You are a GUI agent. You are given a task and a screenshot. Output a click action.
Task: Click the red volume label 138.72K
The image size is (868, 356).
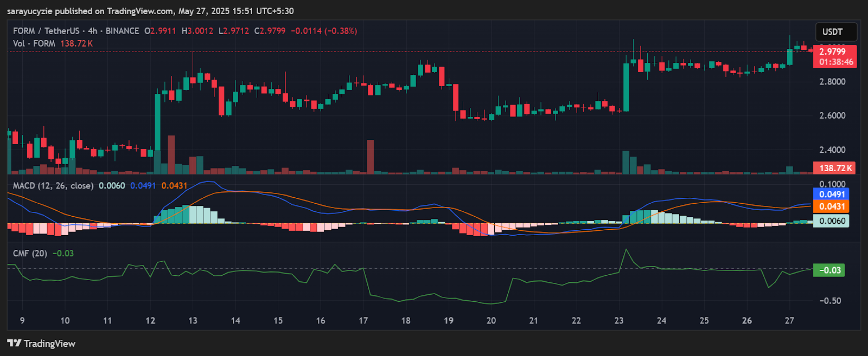835,168
